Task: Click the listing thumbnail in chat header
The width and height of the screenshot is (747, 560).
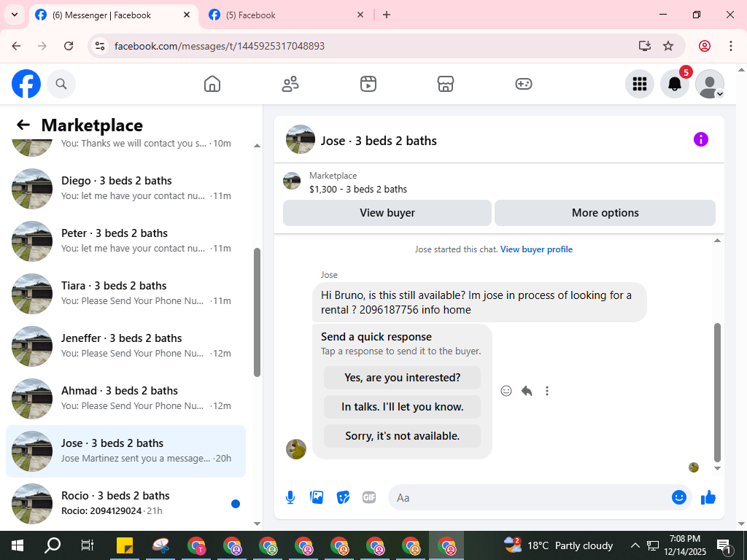Action: point(300,139)
